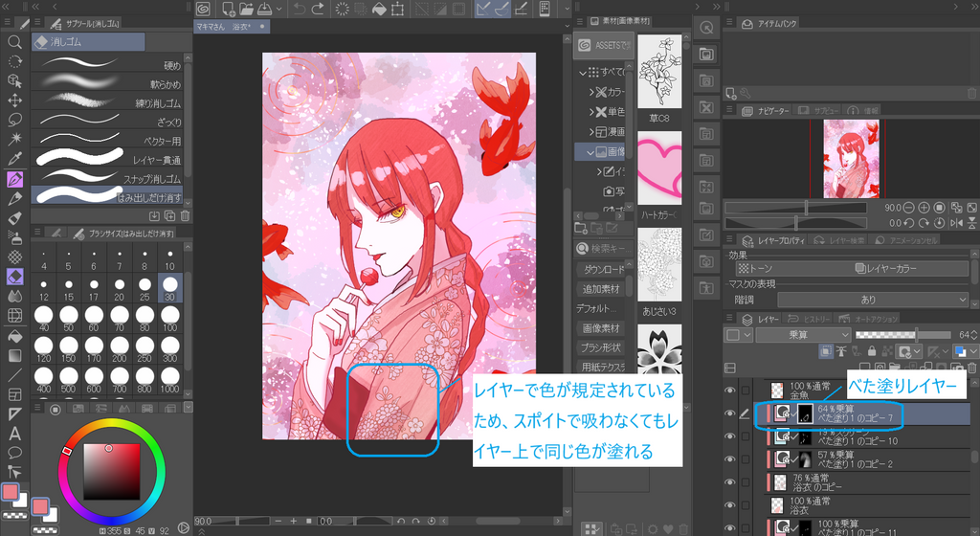Image resolution: width=980 pixels, height=536 pixels.
Task: Toggle Lock layer padlock icon
Action: pyautogui.click(x=872, y=351)
